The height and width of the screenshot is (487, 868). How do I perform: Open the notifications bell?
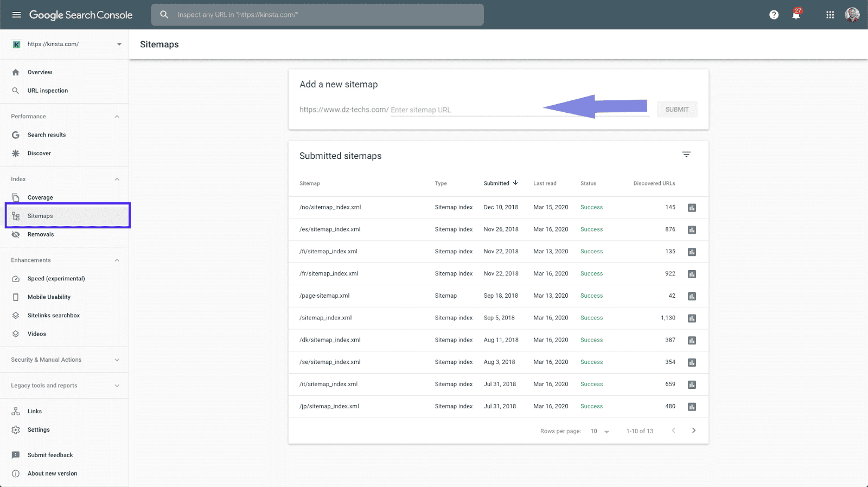796,15
